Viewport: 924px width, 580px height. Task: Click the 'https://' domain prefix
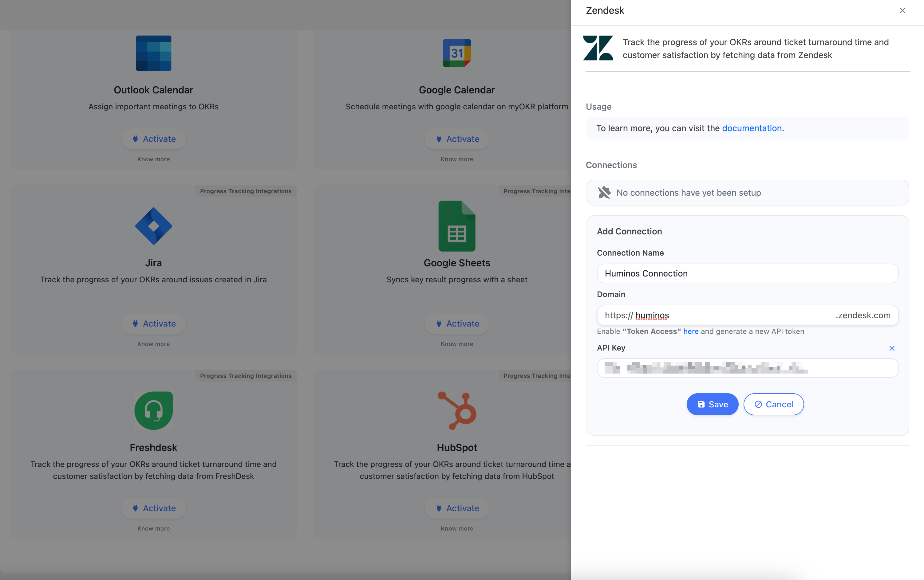(x=618, y=315)
